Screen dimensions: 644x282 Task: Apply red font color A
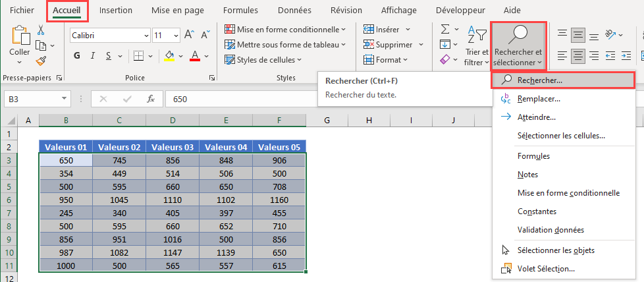click(195, 56)
